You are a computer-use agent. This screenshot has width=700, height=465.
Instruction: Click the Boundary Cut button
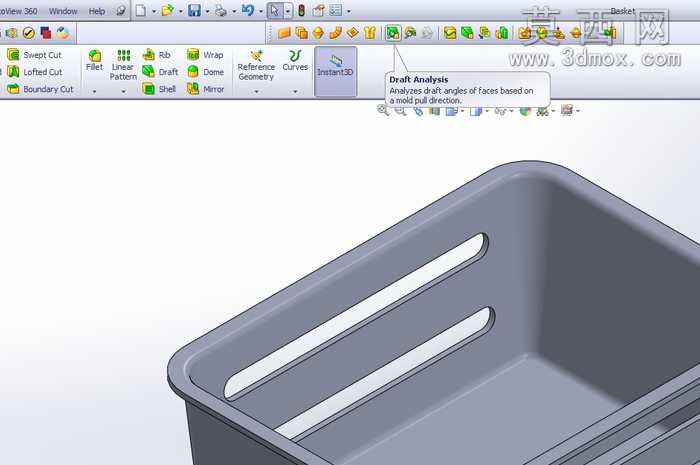click(40, 89)
